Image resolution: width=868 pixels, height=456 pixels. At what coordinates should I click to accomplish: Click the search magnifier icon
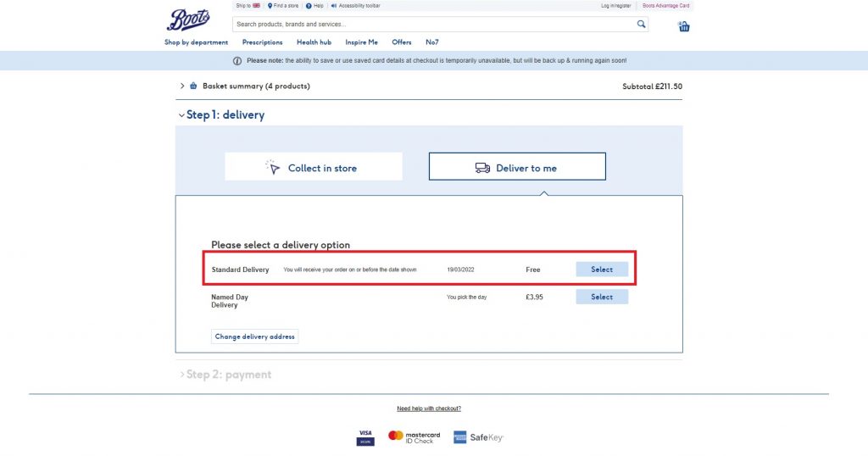(641, 25)
